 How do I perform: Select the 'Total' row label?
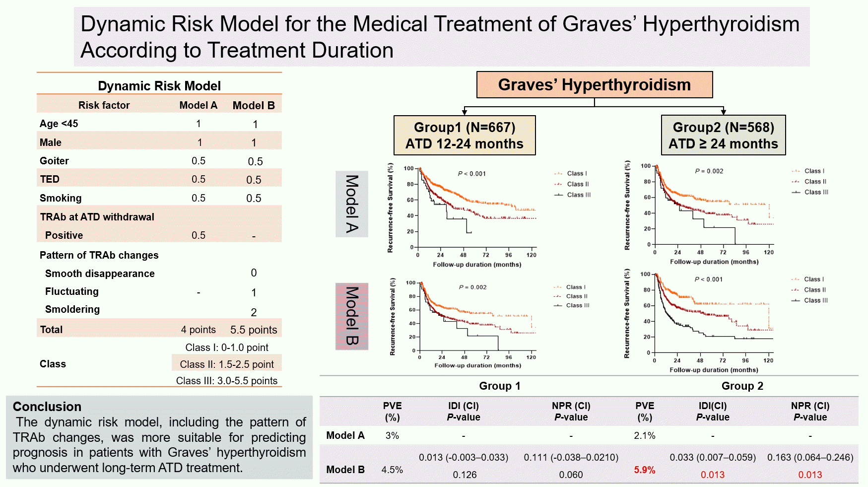pos(51,330)
